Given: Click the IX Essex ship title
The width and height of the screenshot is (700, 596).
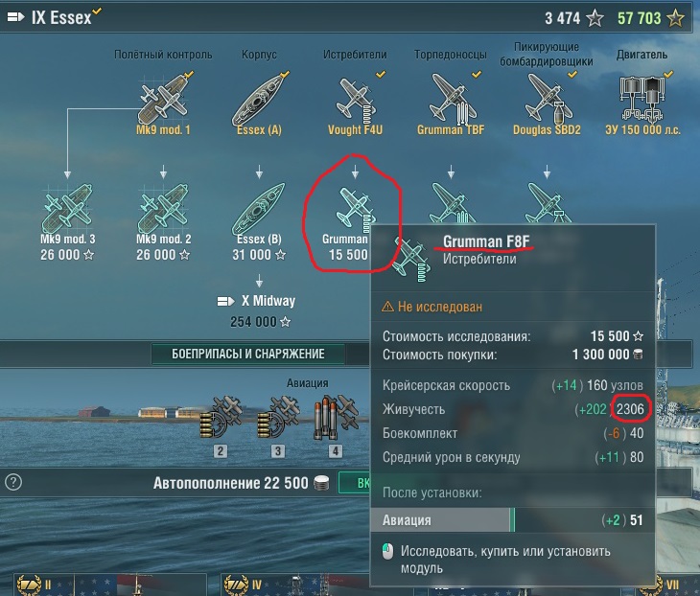Looking at the screenshot, I should [61, 18].
